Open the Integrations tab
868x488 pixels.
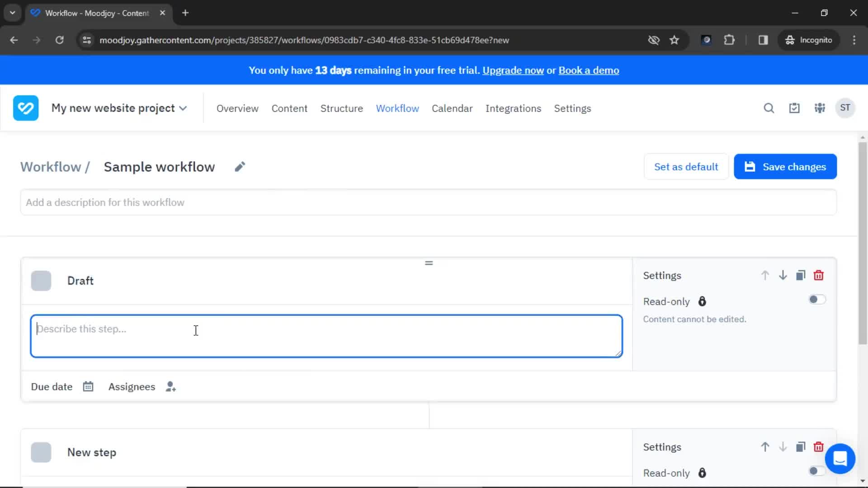click(513, 108)
